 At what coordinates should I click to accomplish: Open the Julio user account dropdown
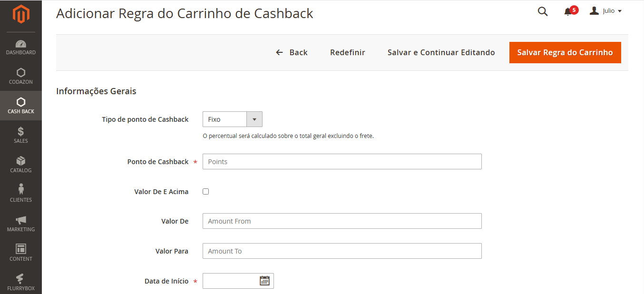[605, 10]
